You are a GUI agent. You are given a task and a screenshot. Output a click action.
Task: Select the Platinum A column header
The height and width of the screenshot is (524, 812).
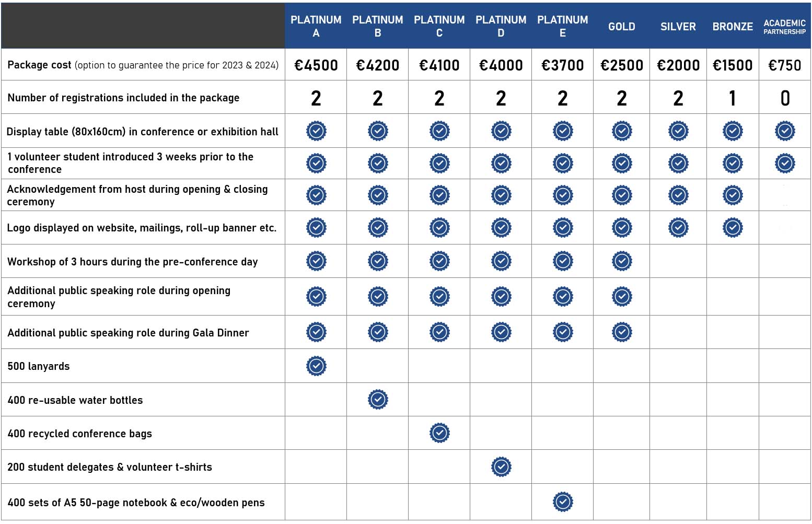(x=316, y=26)
